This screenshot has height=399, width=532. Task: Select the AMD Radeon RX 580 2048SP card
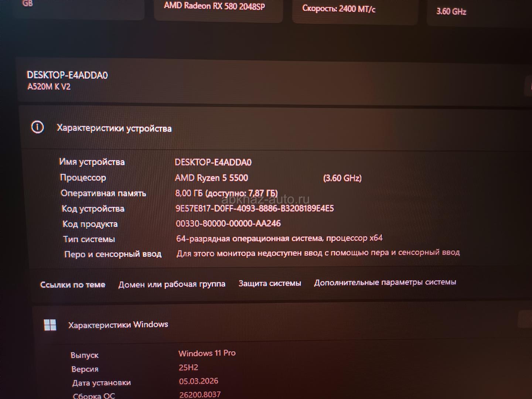[218, 9]
